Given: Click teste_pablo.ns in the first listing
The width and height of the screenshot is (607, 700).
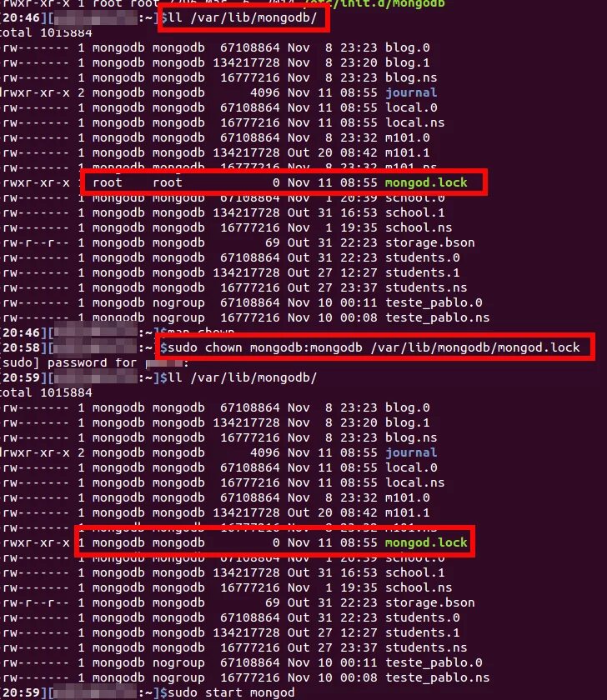Looking at the screenshot, I should (437, 317).
